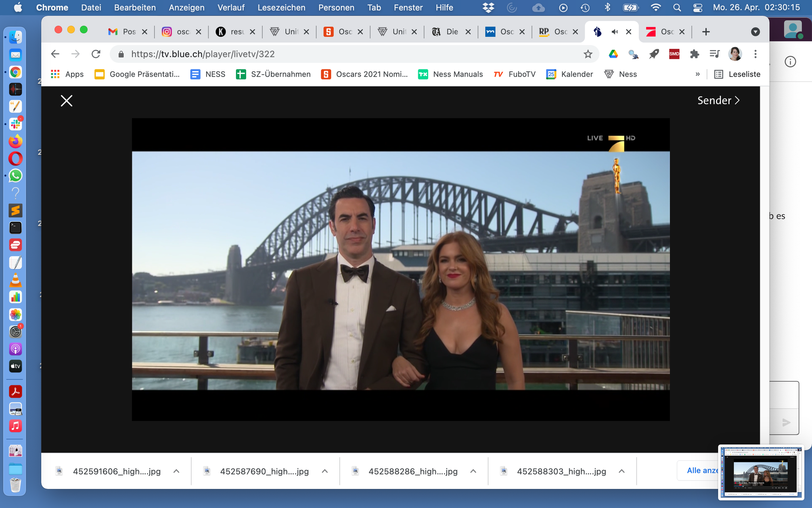Toggle macOS Control Center in menu bar
Image resolution: width=812 pixels, height=508 pixels.
tap(697, 8)
